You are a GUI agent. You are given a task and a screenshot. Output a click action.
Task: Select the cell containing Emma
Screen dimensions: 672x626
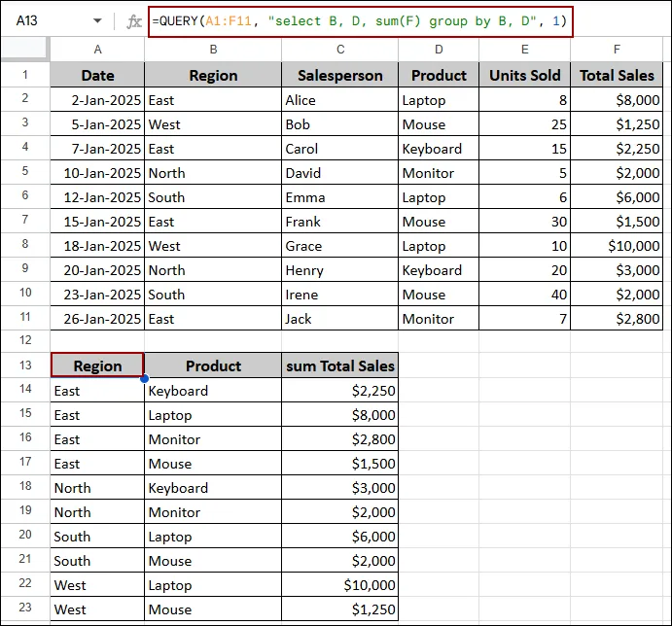(x=340, y=197)
